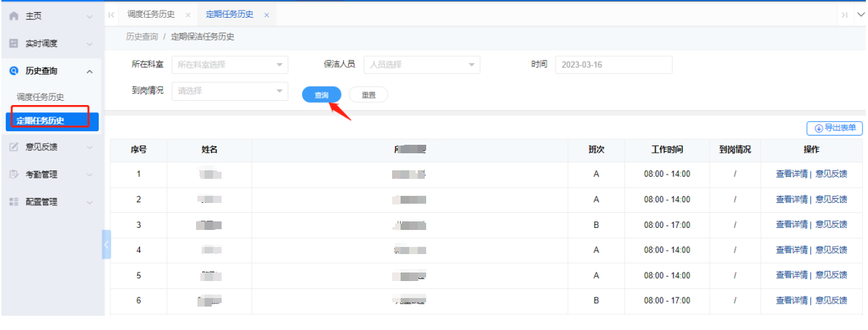868x330 pixels.
Task: Click the 到岗情况 column header
Action: tap(734, 150)
